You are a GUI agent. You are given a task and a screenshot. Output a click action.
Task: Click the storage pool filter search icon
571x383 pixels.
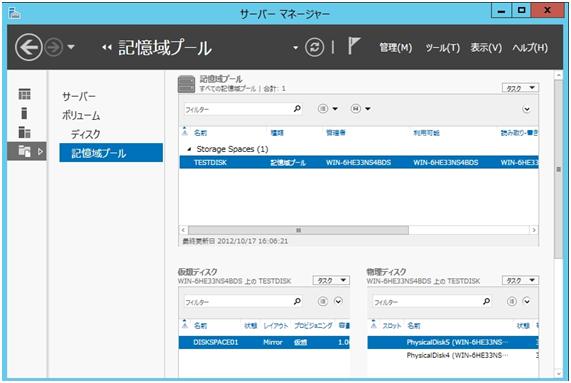(x=298, y=108)
